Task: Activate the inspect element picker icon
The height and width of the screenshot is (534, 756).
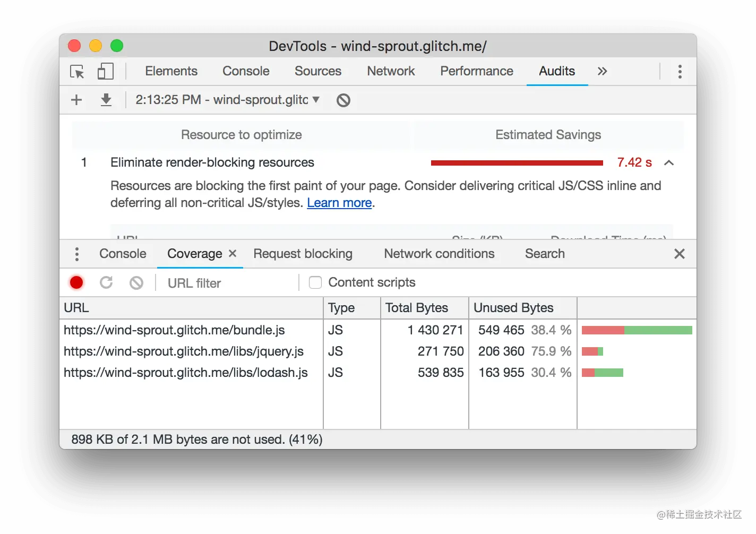Action: tap(77, 72)
